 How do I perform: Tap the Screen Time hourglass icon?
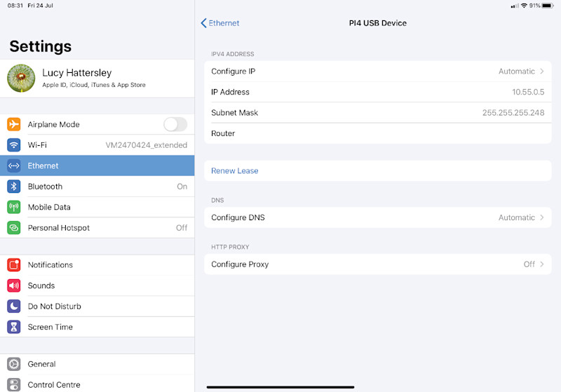(13, 327)
